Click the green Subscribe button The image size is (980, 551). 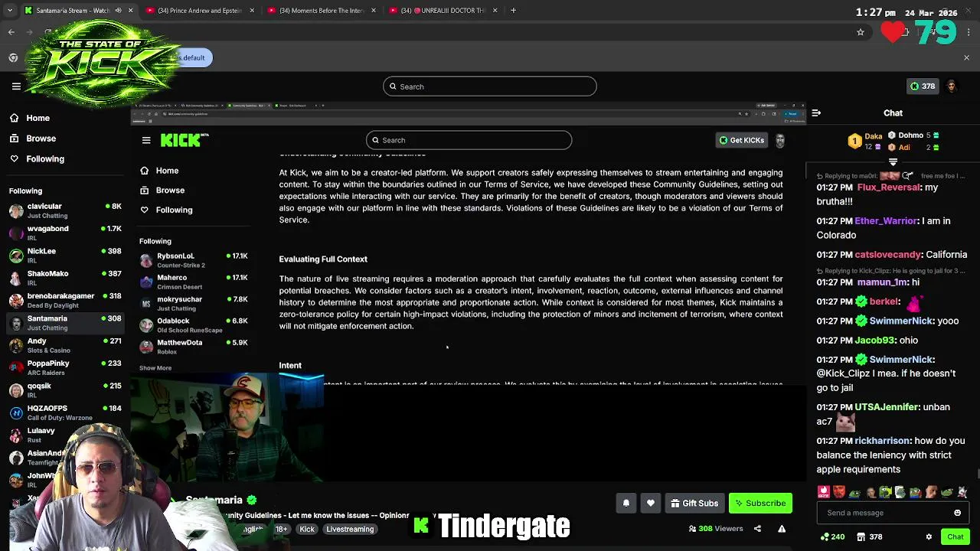[x=760, y=503]
